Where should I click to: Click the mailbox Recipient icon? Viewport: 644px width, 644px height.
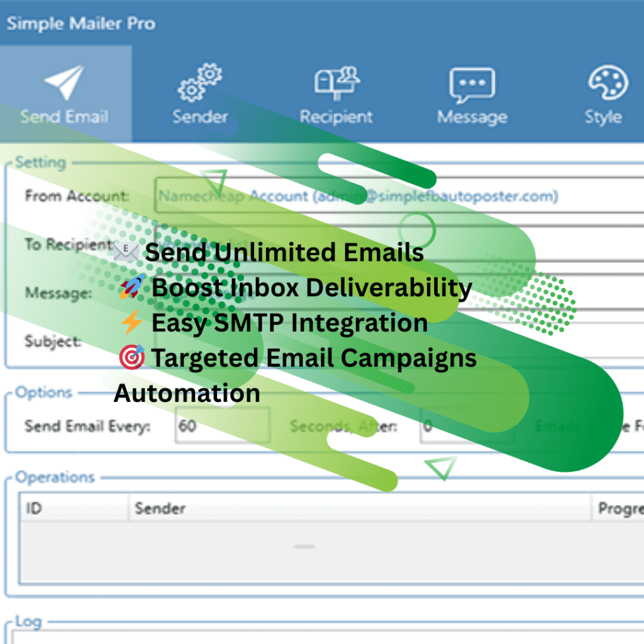coord(336,83)
